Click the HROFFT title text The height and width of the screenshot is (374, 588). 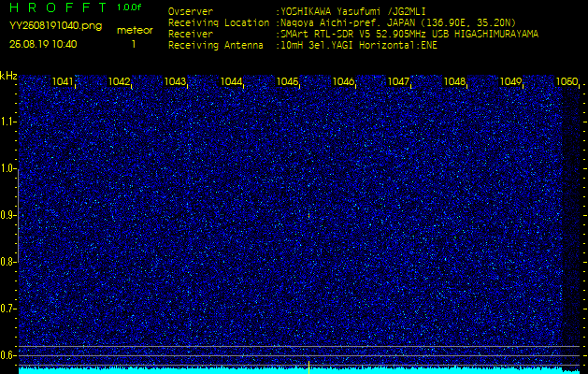(58, 7)
